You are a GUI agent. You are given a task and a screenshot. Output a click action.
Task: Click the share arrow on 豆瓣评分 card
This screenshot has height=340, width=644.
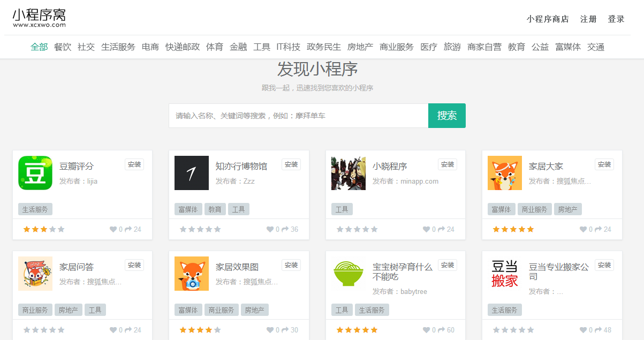coord(128,229)
